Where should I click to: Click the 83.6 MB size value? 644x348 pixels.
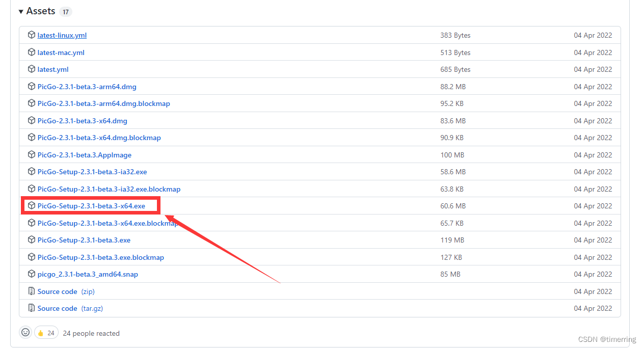click(x=453, y=121)
